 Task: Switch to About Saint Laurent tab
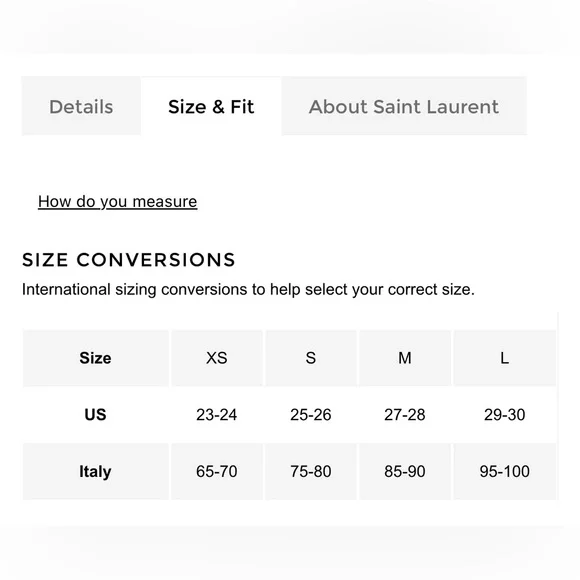(404, 107)
